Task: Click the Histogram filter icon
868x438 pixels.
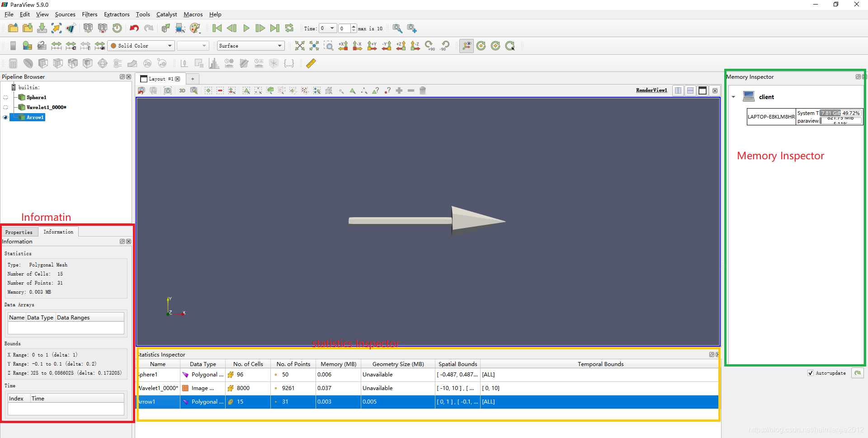Action: [214, 63]
